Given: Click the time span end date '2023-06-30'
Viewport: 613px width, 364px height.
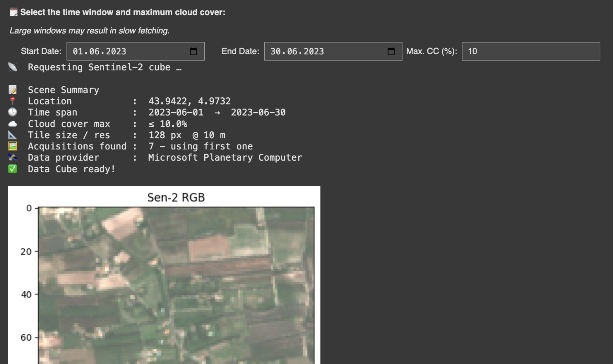Looking at the screenshot, I should [x=258, y=112].
